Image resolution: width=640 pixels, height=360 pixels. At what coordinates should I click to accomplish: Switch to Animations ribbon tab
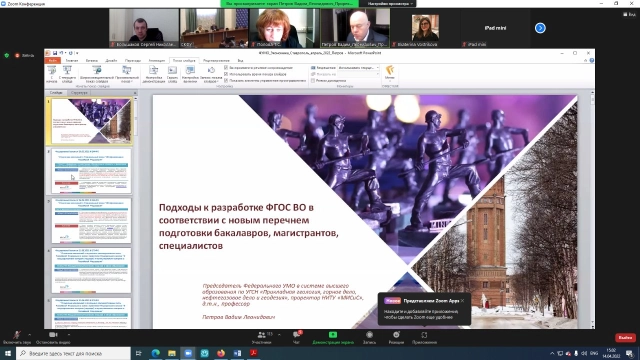pyautogui.click(x=157, y=60)
